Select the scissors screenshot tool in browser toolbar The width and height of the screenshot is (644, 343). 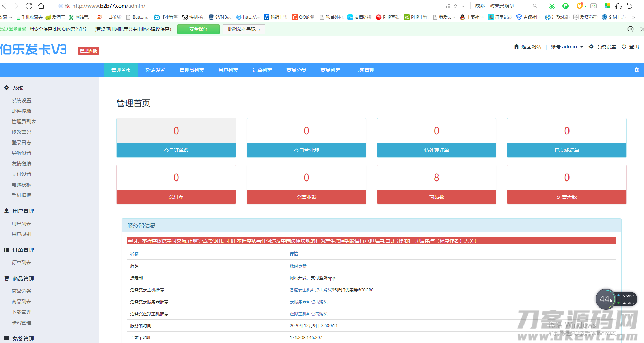click(552, 6)
